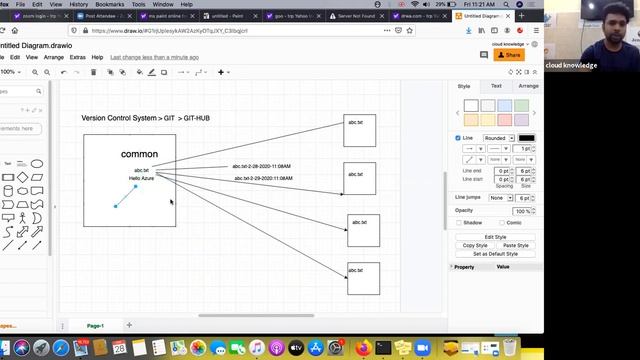Open the cloud knowledge account dropdown
This screenshot has height=360, width=640.
[510, 44]
